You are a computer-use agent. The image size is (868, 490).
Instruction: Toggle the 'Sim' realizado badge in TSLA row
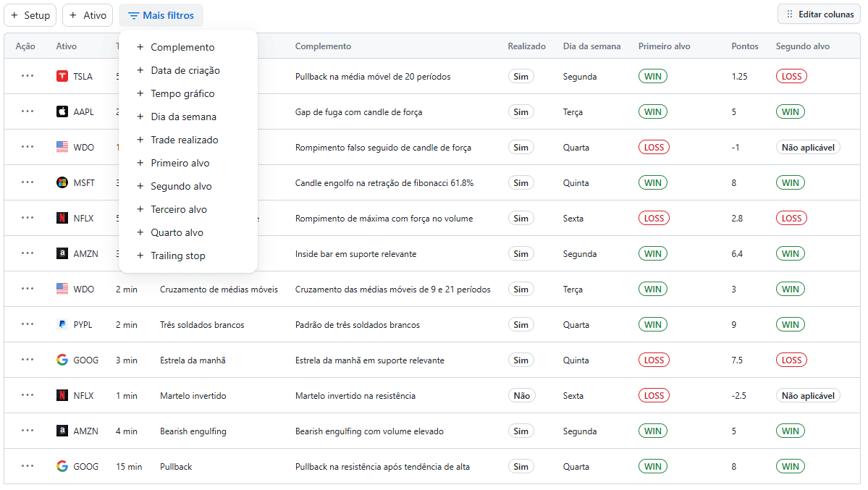tap(521, 76)
